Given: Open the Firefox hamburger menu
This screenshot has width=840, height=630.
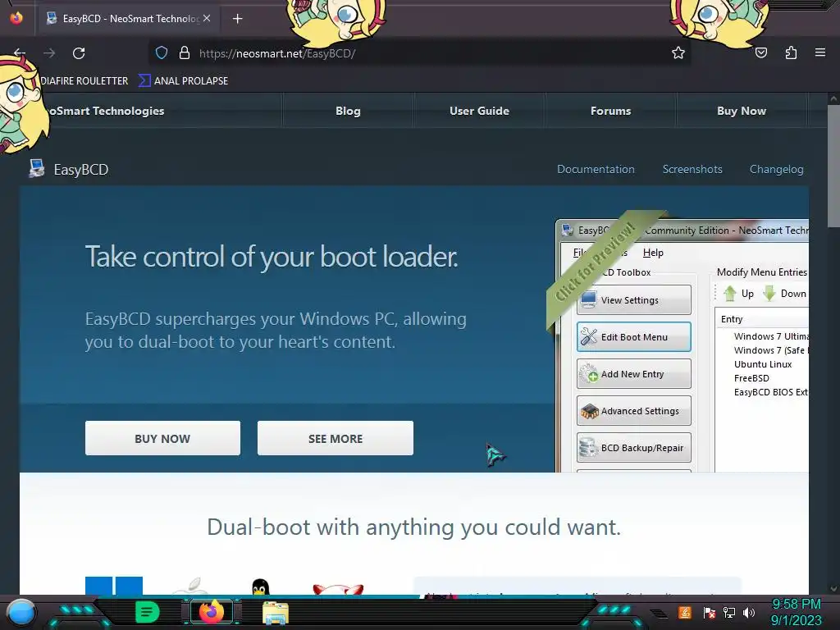Looking at the screenshot, I should tap(820, 52).
